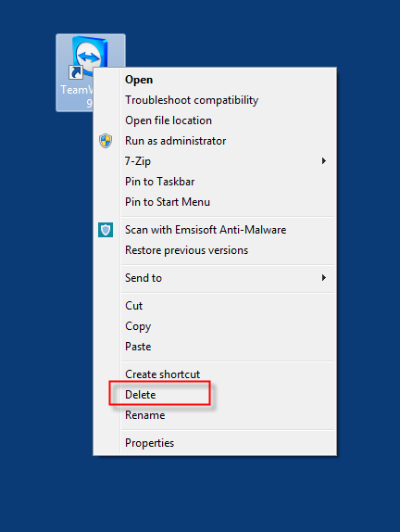
Task: Open the Send to entry
Action: coord(144,278)
